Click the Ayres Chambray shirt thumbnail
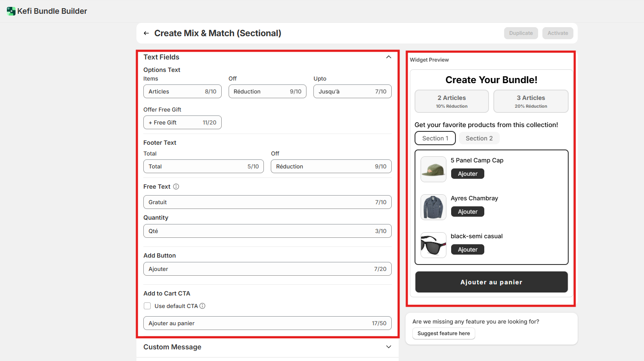 coord(433,207)
